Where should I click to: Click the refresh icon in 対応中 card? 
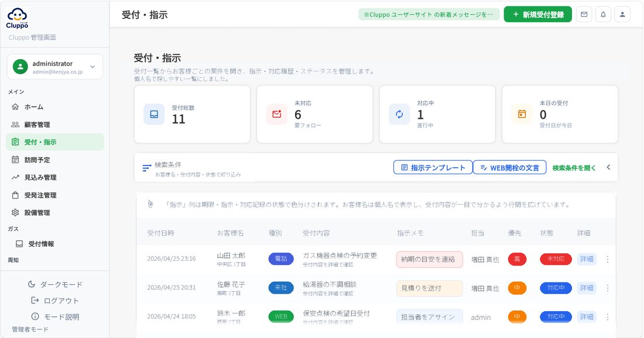(399, 114)
